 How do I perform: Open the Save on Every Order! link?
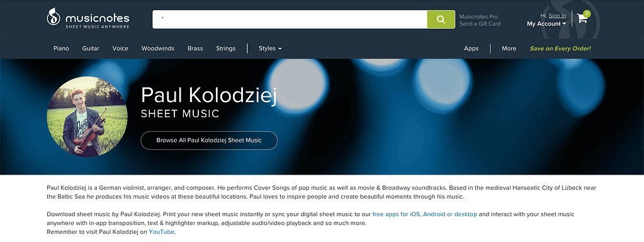560,49
